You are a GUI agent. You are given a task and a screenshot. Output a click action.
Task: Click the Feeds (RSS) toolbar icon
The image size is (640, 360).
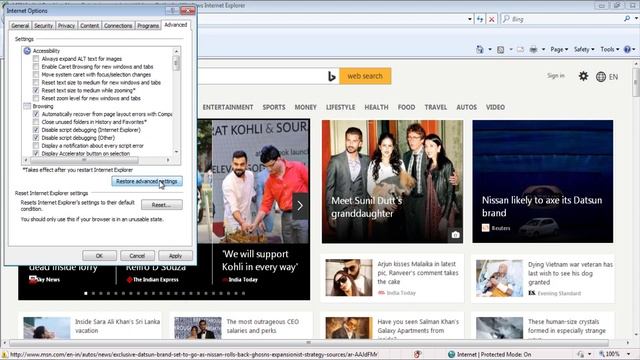tap(501, 49)
